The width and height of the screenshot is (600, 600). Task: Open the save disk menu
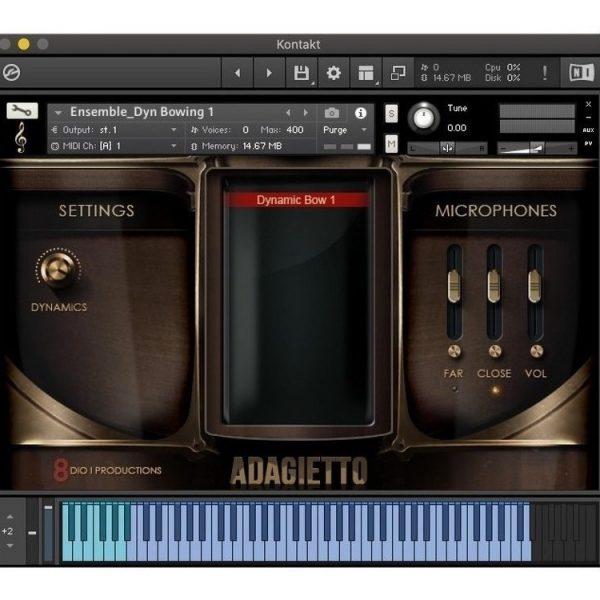302,73
